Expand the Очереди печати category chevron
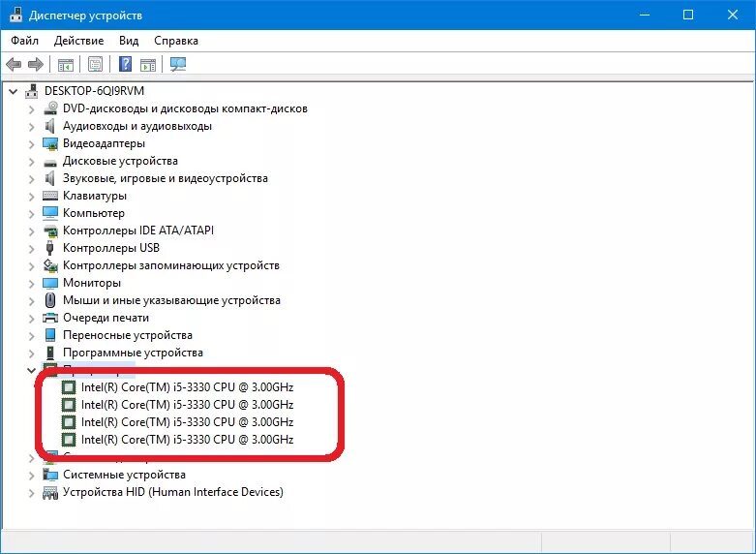Image resolution: width=756 pixels, height=554 pixels. point(31,319)
